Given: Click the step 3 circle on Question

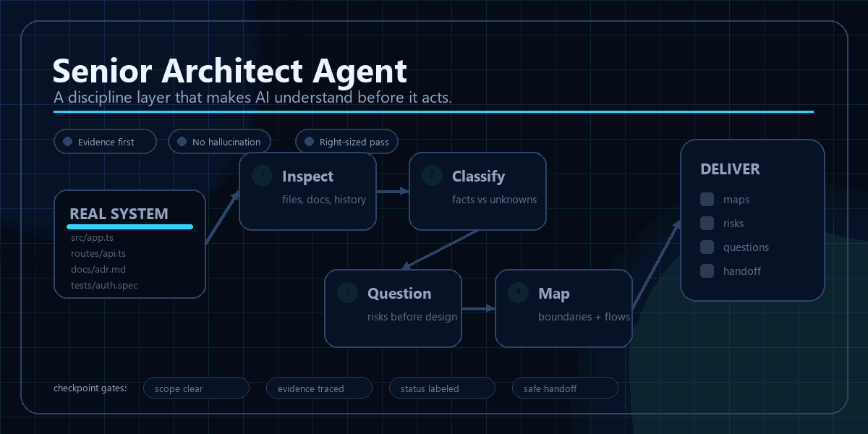Looking at the screenshot, I should 347,293.
